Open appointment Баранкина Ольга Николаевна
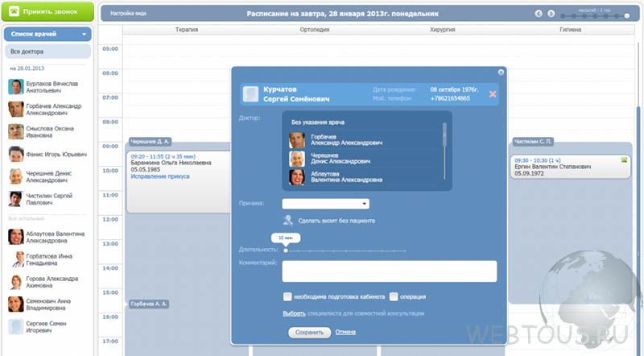This screenshot has width=644, height=356. (179, 182)
